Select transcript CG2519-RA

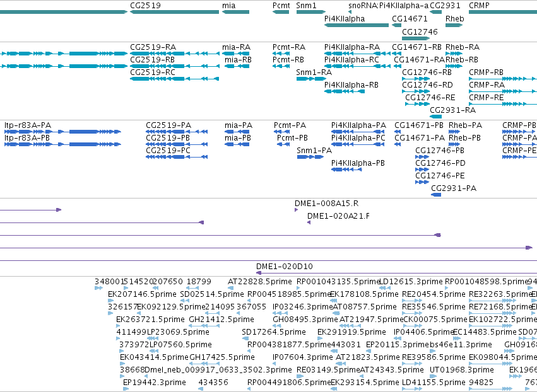point(174,54)
